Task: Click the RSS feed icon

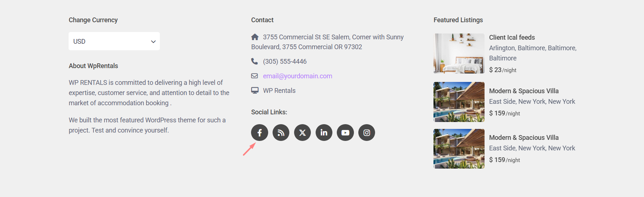Action: point(281,133)
